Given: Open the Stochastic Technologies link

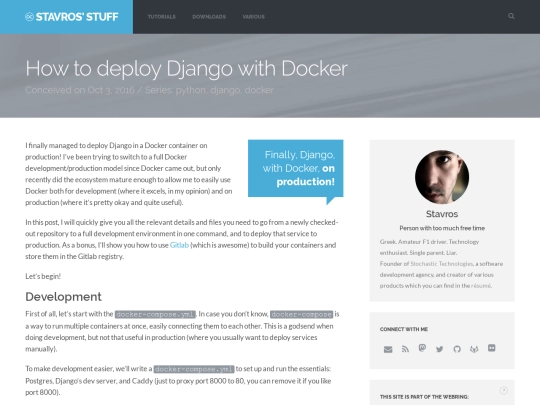Looking at the screenshot, I should point(442,263).
